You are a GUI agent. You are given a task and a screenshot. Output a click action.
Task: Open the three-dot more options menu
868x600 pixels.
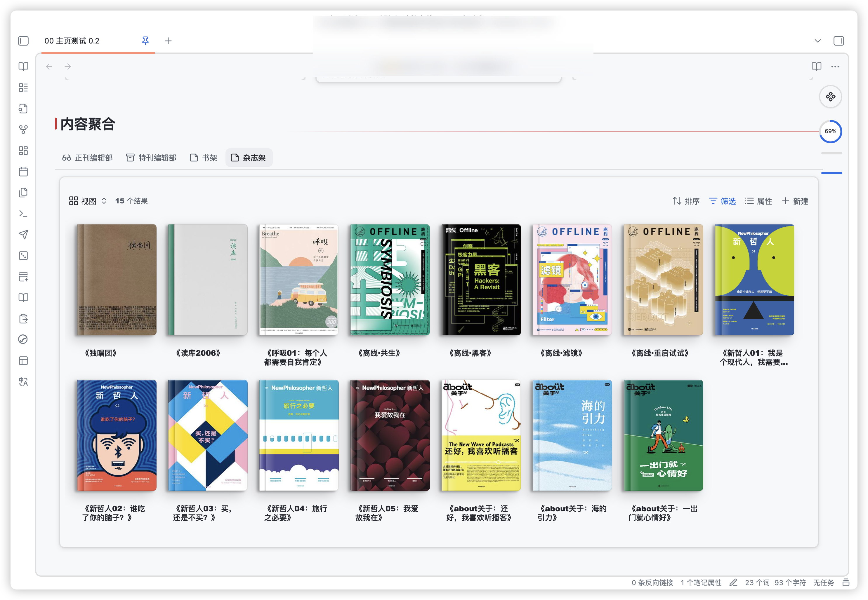[835, 67]
